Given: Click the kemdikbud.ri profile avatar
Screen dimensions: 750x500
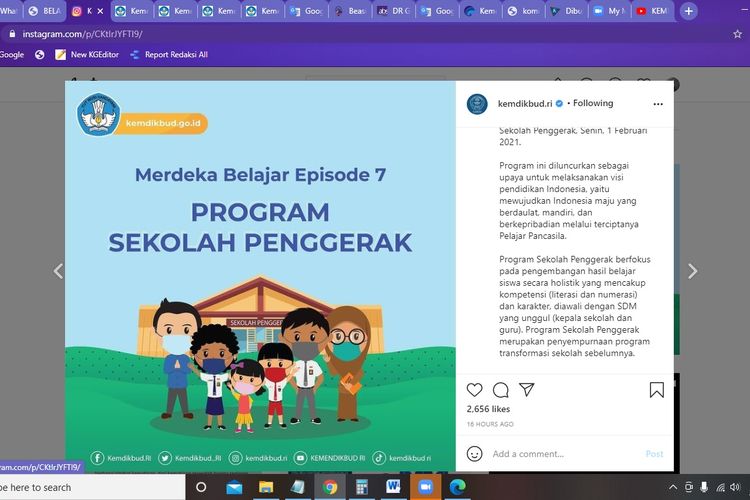Looking at the screenshot, I should pyautogui.click(x=478, y=103).
